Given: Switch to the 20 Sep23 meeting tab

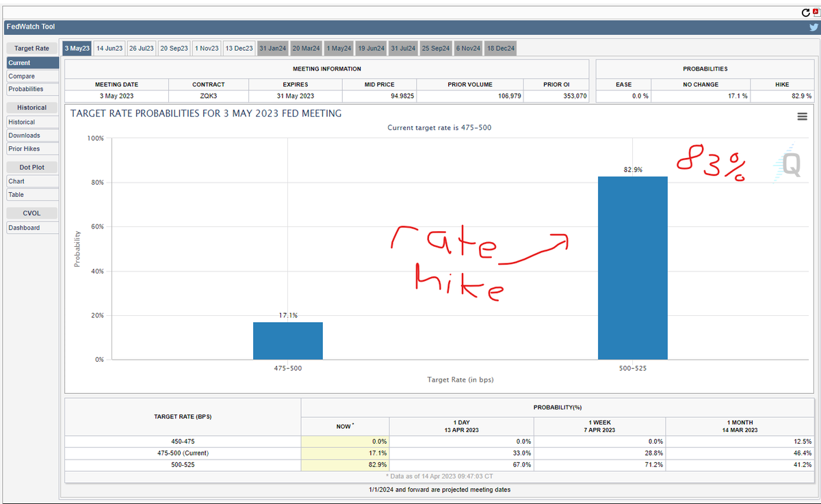Looking at the screenshot, I should (174, 49).
